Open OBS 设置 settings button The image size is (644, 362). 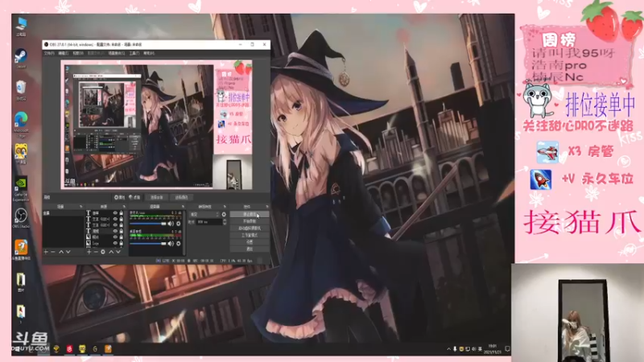point(250,242)
